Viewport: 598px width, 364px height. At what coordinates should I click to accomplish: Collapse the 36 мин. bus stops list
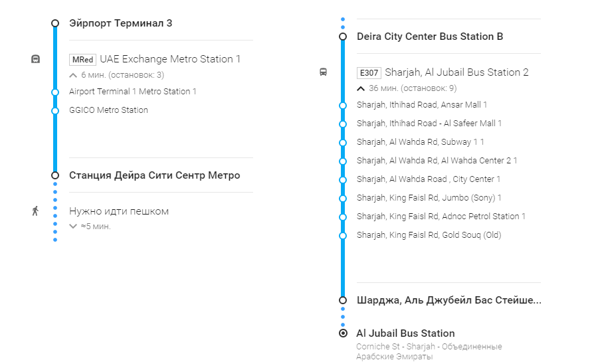[x=361, y=88]
